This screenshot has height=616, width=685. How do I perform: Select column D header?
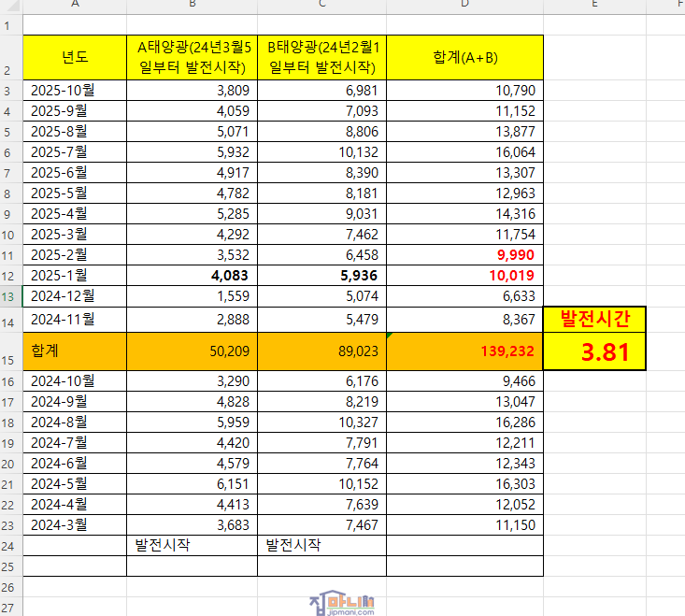tap(464, 6)
